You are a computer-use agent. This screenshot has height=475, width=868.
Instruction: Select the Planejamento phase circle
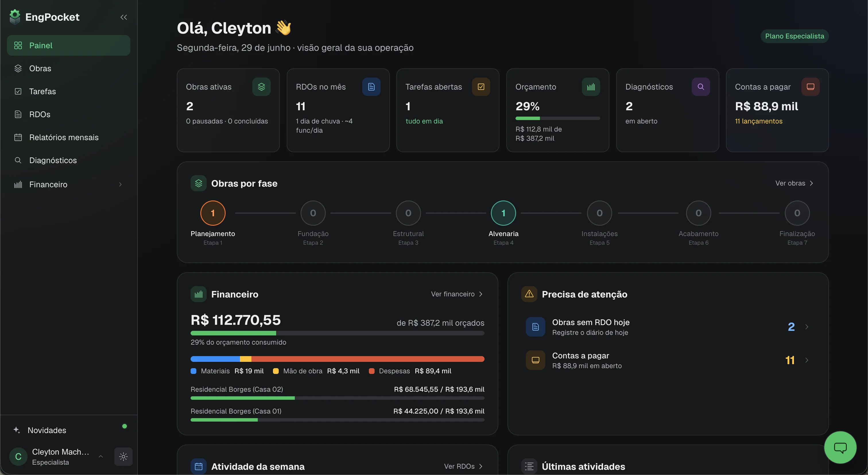pyautogui.click(x=213, y=213)
